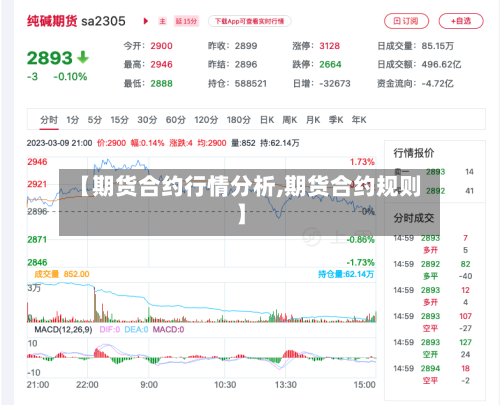The image size is (500, 405).
Task: Click the 资金流向 value -4.72亿
Action: click(438, 83)
